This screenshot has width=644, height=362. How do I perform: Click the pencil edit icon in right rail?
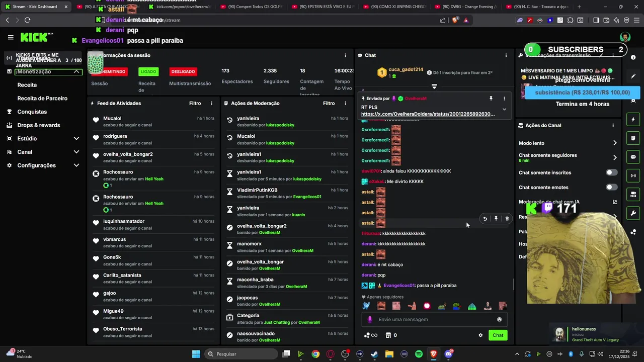click(x=633, y=76)
